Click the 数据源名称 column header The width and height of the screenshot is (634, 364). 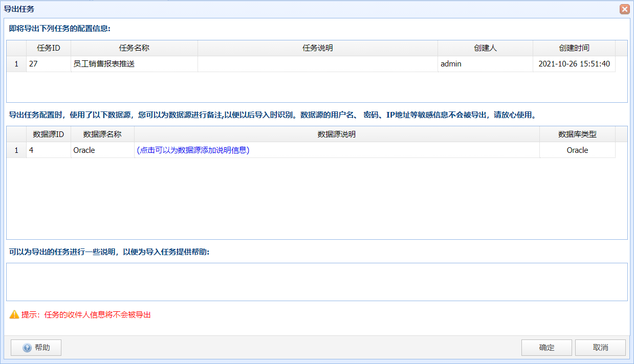[102, 134]
